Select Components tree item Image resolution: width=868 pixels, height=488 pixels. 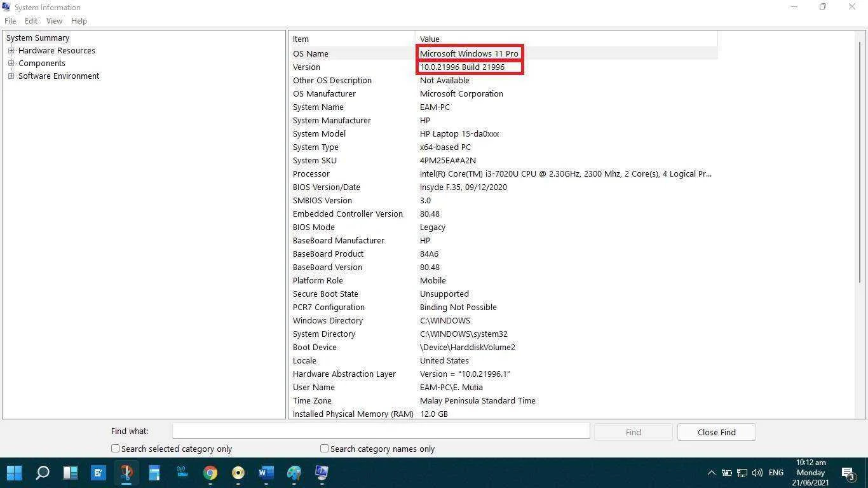coord(42,64)
